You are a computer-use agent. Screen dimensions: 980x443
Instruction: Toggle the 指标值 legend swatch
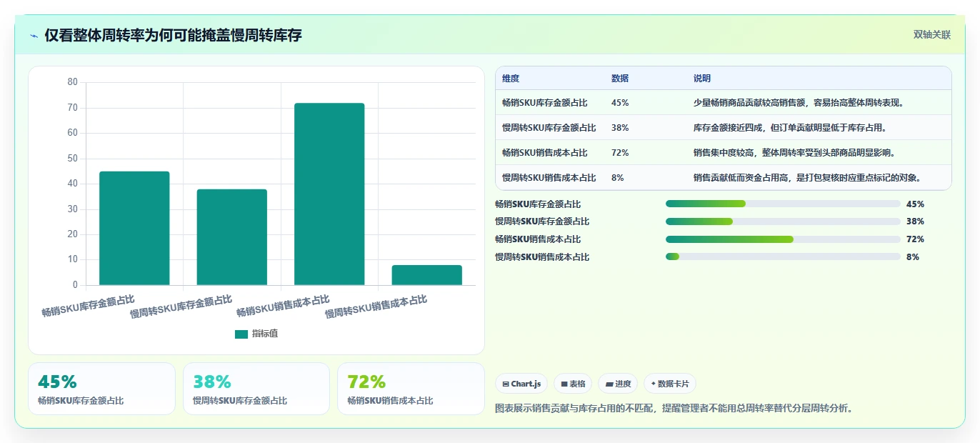[x=241, y=334]
